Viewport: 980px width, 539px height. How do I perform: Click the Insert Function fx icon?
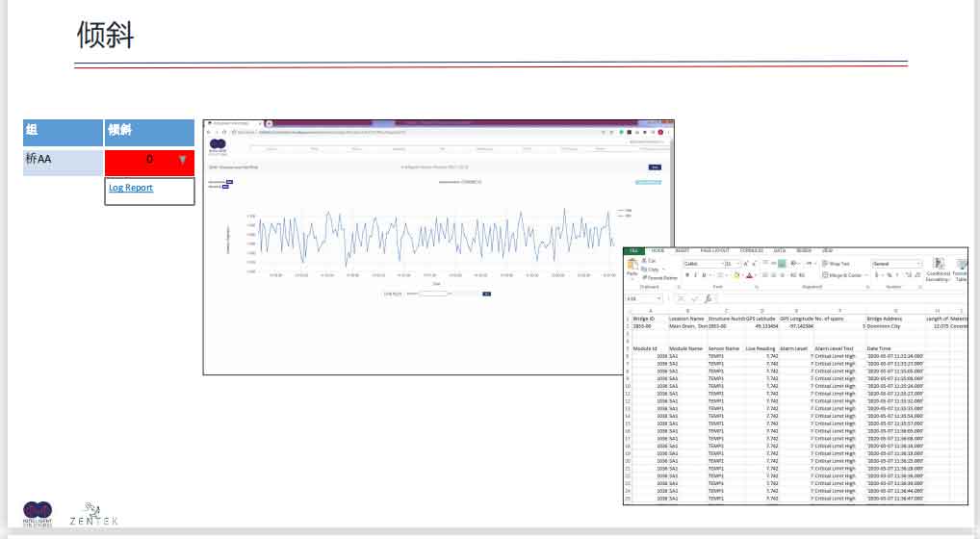pyautogui.click(x=708, y=298)
